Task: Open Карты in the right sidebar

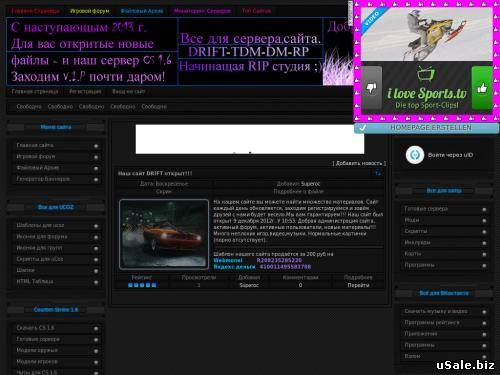Action: [x=412, y=254]
